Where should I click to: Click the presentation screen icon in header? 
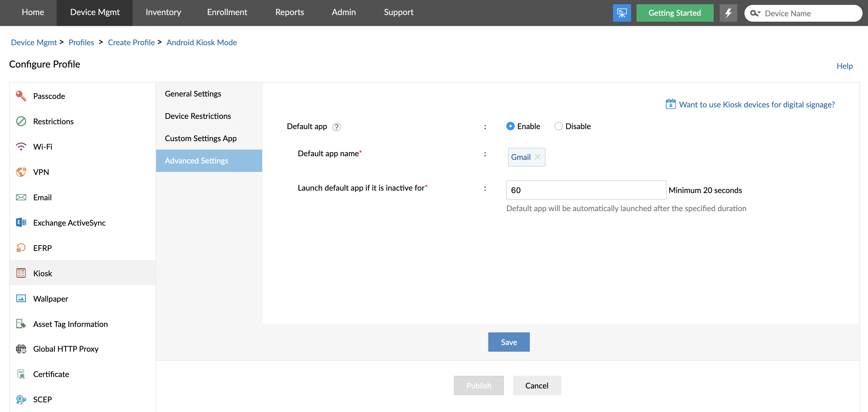(x=622, y=13)
